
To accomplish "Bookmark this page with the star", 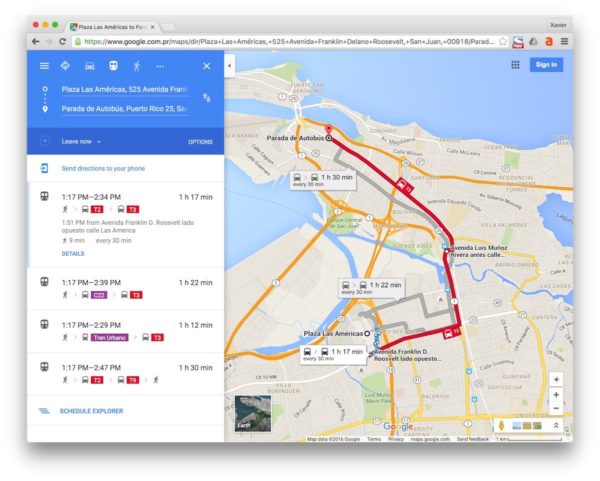I will pyautogui.click(x=502, y=42).
